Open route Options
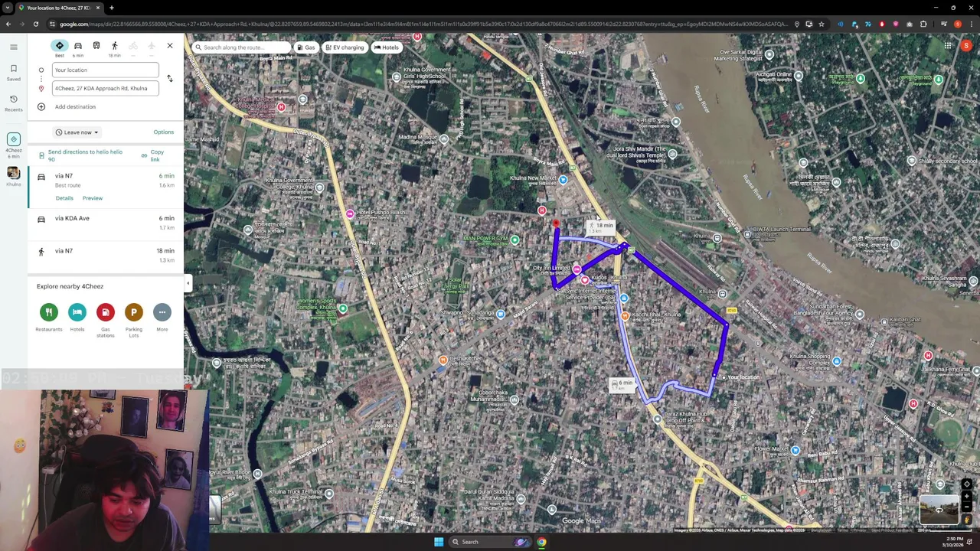The image size is (980, 551). tap(163, 132)
